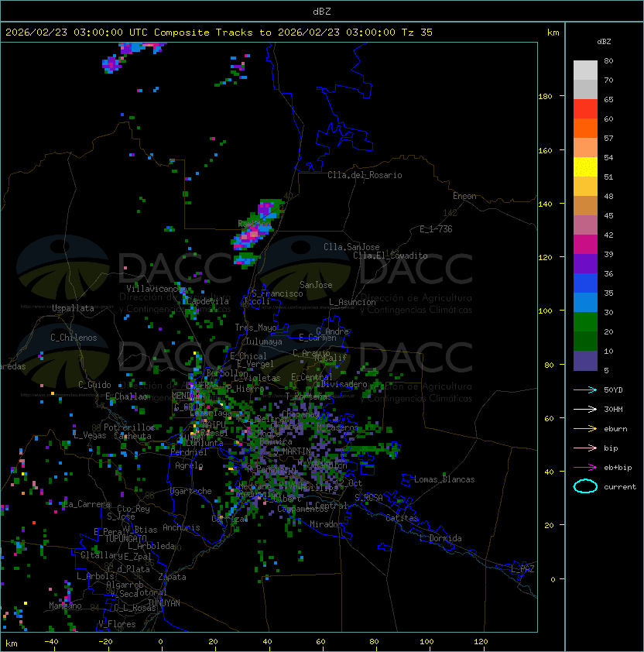Select the purple 39-36 dBZ swatch
The width and height of the screenshot is (644, 652).
[585, 263]
